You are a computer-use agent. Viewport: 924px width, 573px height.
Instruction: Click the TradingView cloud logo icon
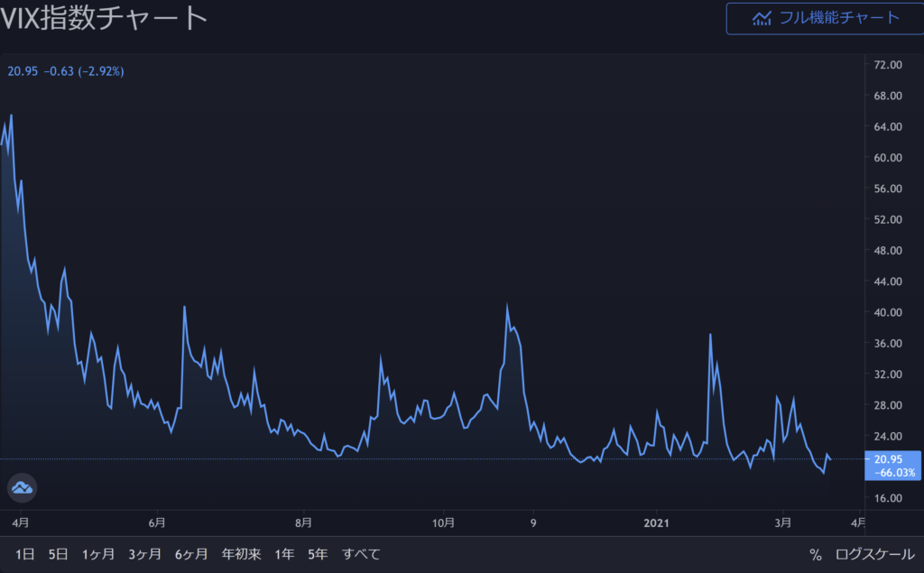click(x=22, y=487)
